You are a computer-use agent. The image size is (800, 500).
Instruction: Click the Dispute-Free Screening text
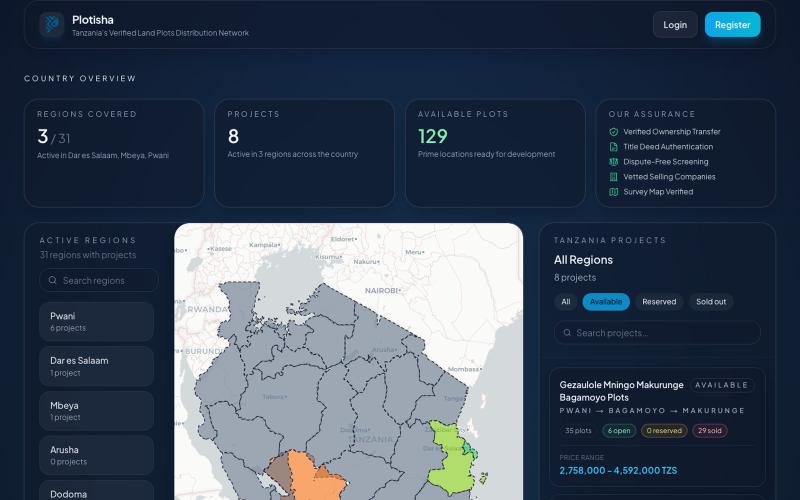665,162
